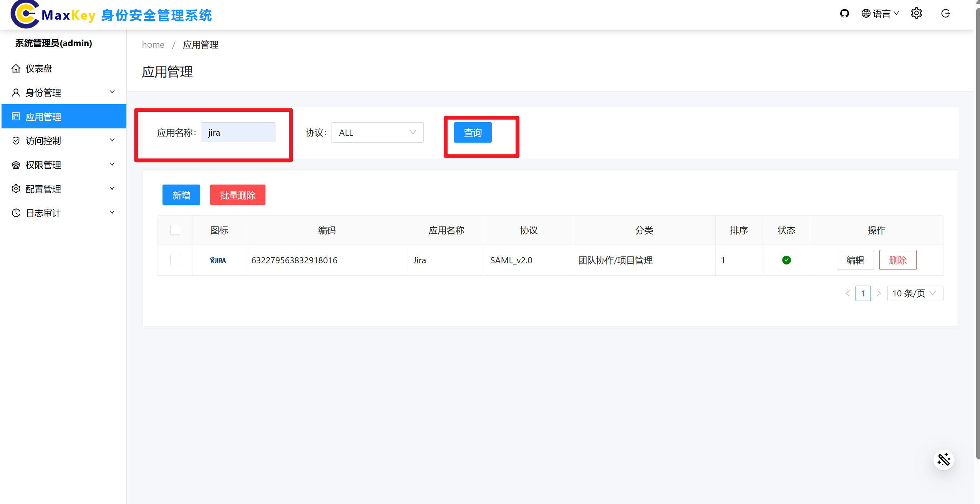Open the 10 条/页 page size dropdown

tap(915, 293)
